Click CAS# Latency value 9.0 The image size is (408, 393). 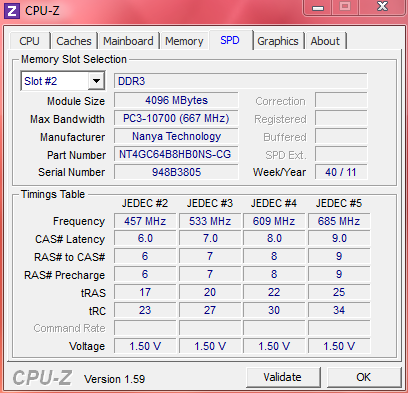coord(339,238)
